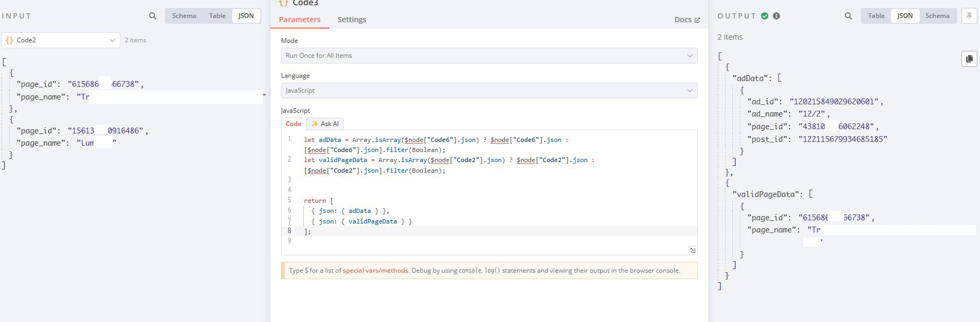The width and height of the screenshot is (980, 322).
Task: Open the Docs link
Action: click(687, 20)
